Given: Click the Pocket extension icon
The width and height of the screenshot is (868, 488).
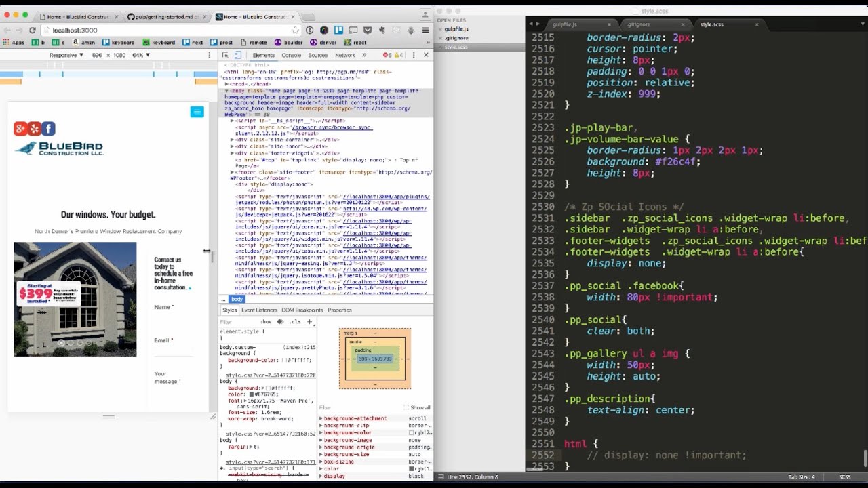Looking at the screenshot, I should 368,30.
